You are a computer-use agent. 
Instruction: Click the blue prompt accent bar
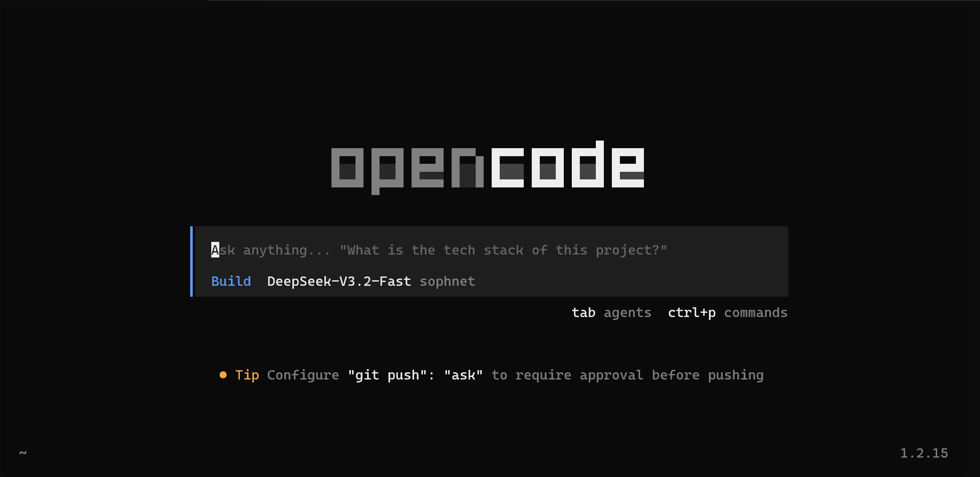[191, 261]
